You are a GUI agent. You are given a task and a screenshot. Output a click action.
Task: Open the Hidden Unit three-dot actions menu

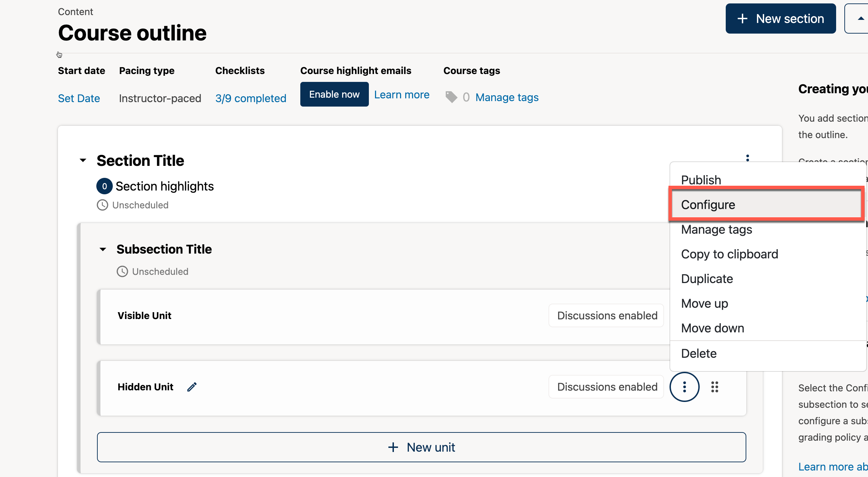(x=684, y=387)
